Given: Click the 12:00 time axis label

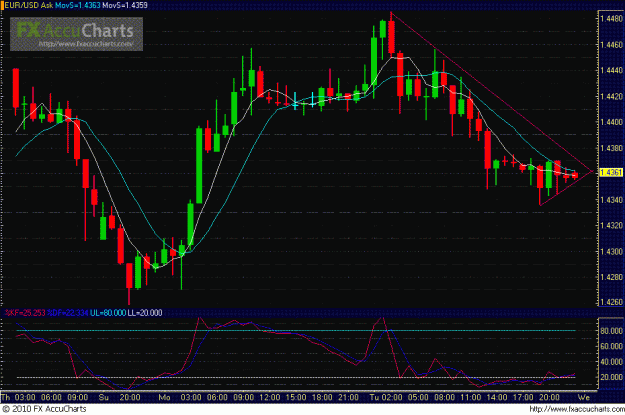Looking at the screenshot, I should pyautogui.click(x=269, y=397).
